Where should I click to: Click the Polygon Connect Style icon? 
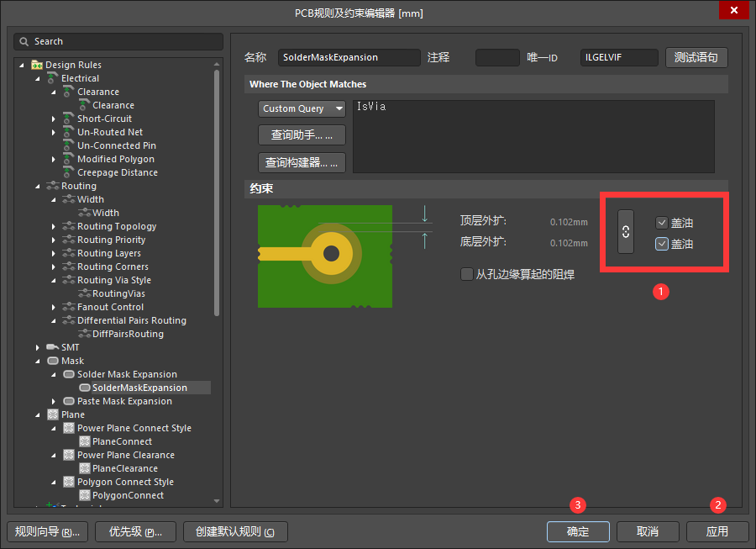click(69, 482)
